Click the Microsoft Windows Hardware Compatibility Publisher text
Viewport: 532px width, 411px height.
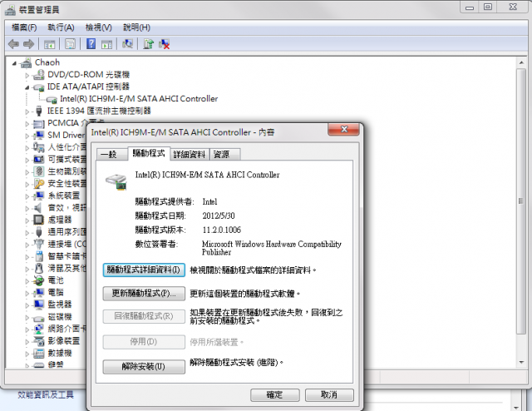coord(272,248)
